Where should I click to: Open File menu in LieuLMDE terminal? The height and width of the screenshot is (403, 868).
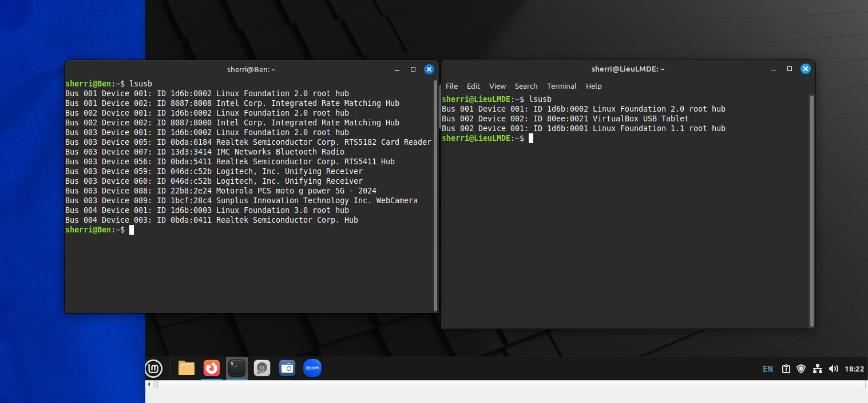pyautogui.click(x=451, y=86)
